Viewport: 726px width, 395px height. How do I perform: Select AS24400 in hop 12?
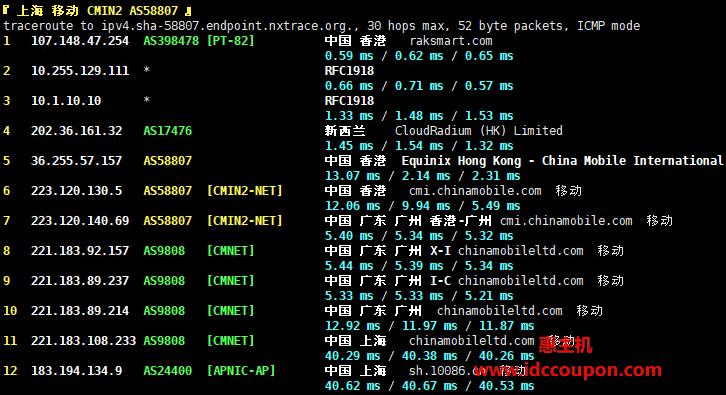point(168,371)
